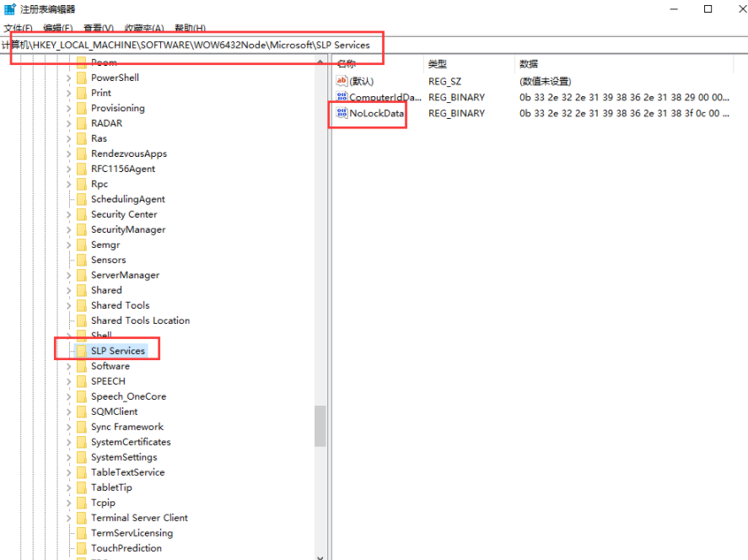Click the (数值未设置) data cell
The image size is (748, 560).
[546, 82]
